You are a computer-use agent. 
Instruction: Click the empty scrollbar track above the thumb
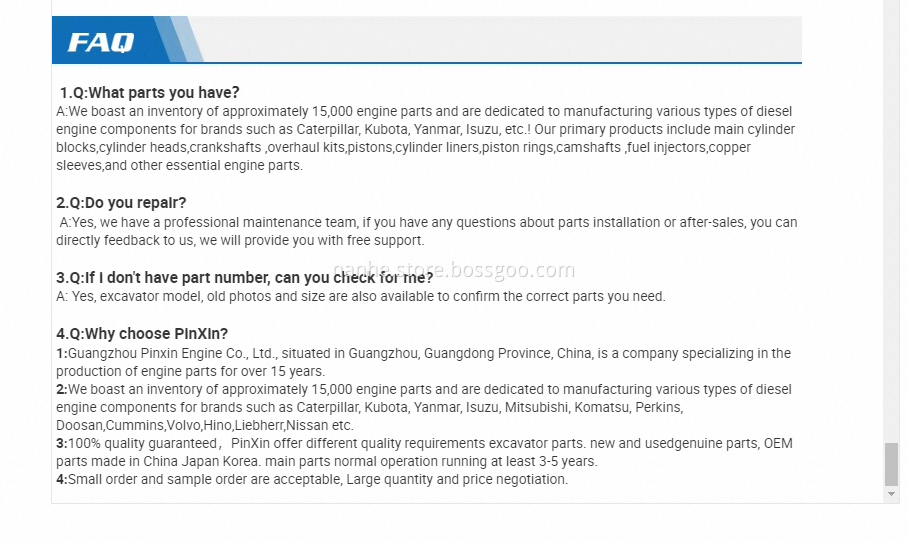tap(891, 220)
